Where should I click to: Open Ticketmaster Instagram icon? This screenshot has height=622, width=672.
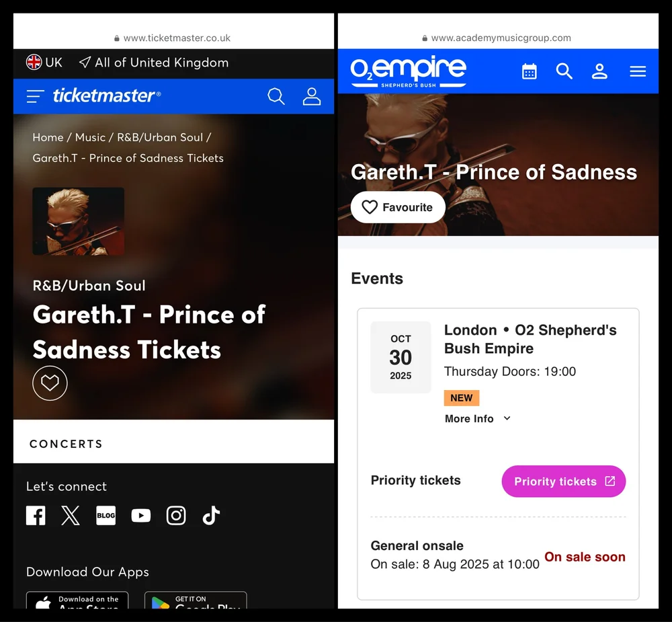pyautogui.click(x=176, y=515)
